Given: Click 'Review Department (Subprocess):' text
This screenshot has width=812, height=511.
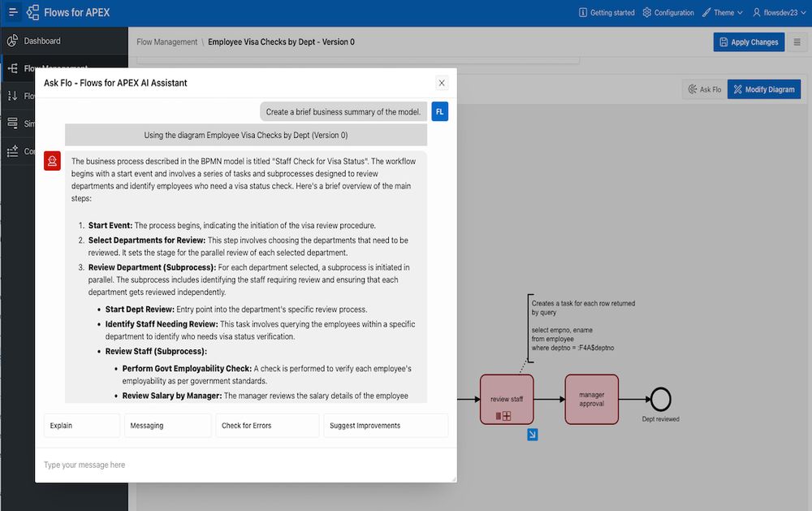Looking at the screenshot, I should pyautogui.click(x=153, y=267).
